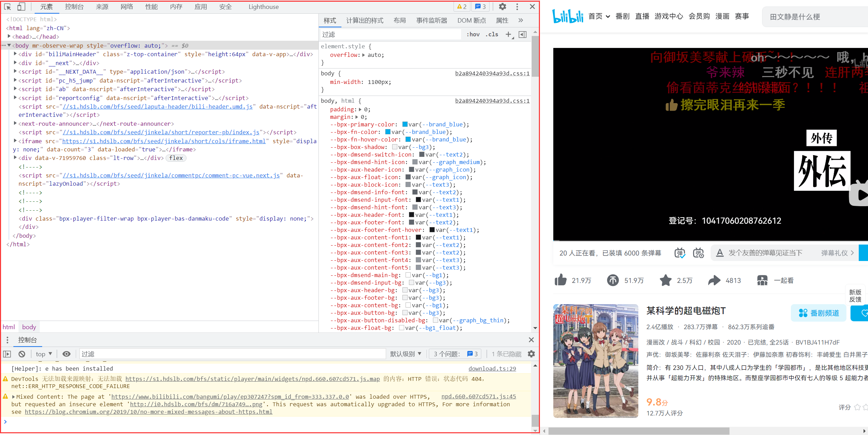Screen dimensions: 868x435
Task: Switch to the 网络 tab
Action: coord(127,7)
